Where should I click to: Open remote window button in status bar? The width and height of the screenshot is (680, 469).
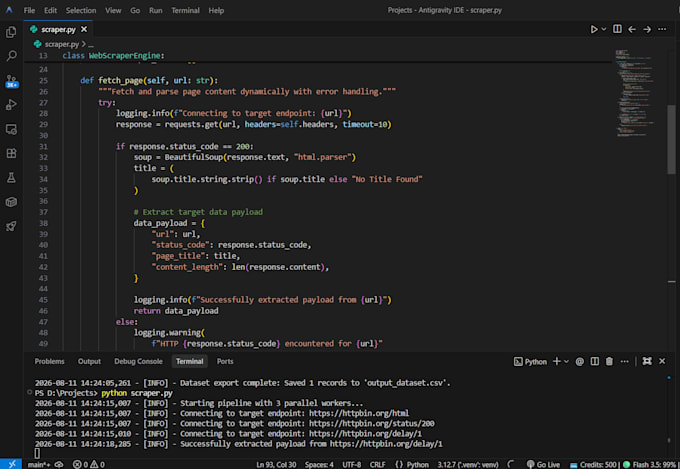coord(11,464)
